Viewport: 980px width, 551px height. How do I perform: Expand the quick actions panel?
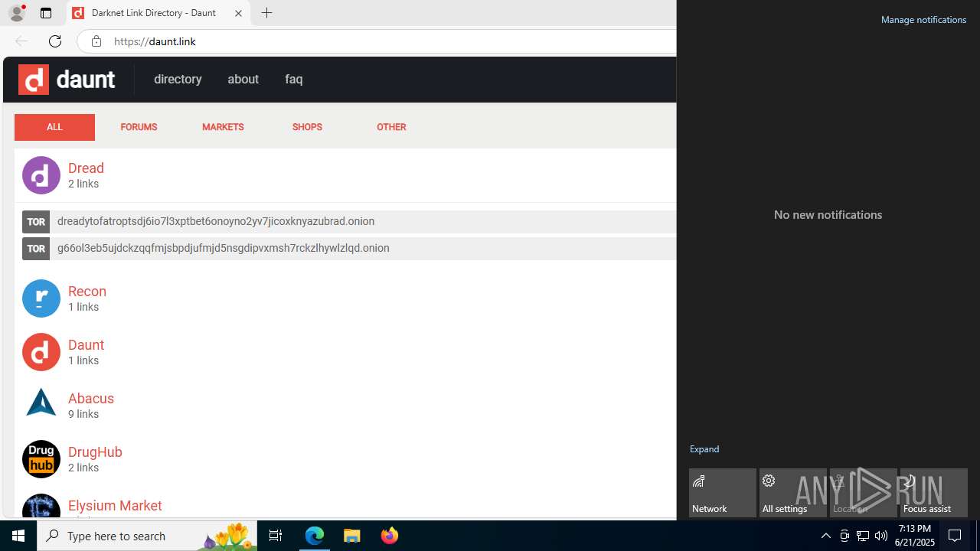[x=704, y=449]
